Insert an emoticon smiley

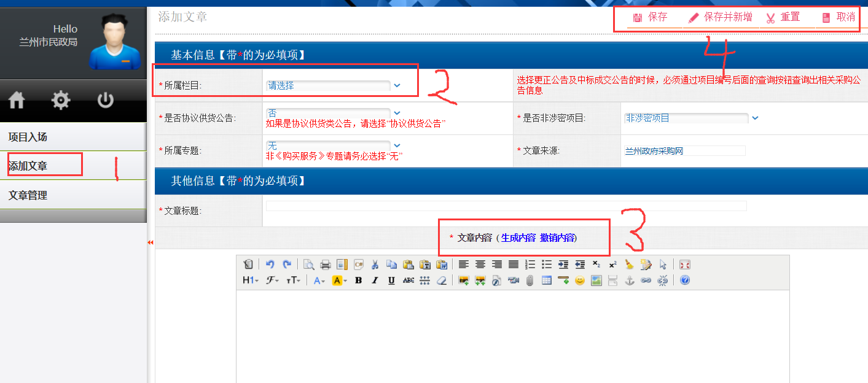[x=579, y=280]
